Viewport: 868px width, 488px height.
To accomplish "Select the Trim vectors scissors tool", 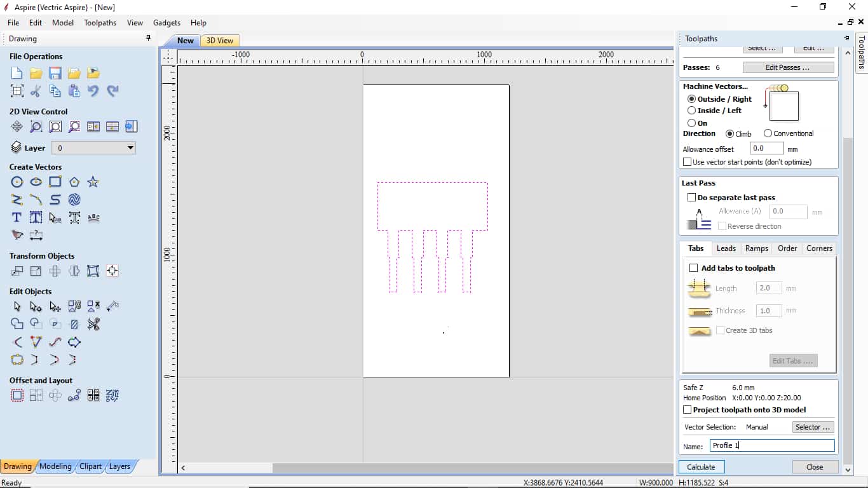I will click(x=93, y=324).
